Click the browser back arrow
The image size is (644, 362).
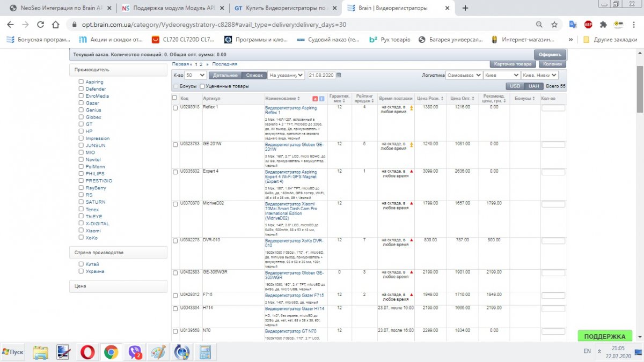[x=11, y=25]
